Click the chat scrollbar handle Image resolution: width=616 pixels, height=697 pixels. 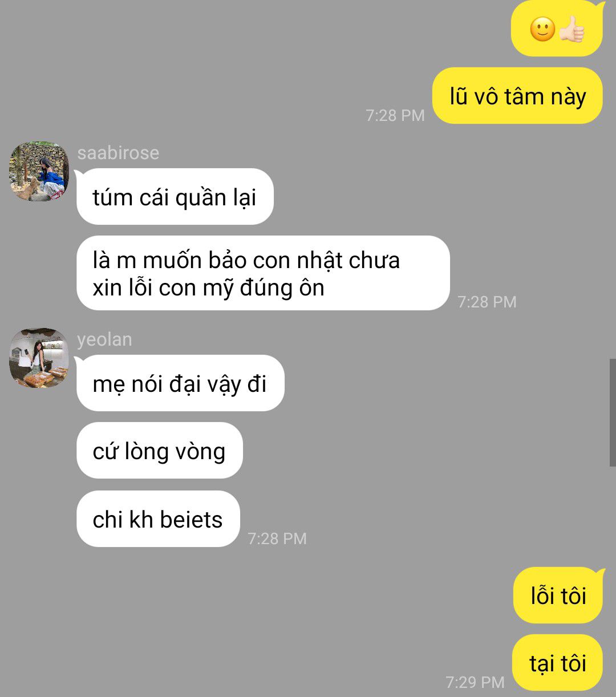(x=613, y=412)
